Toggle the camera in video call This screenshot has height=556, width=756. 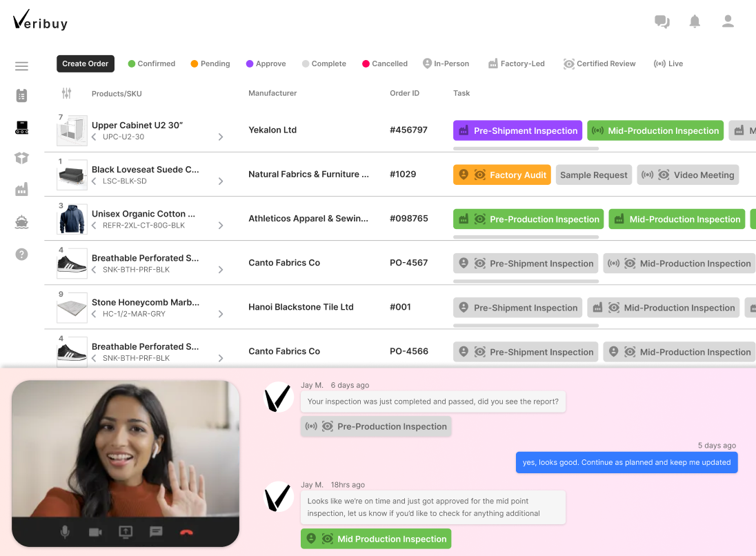click(95, 532)
